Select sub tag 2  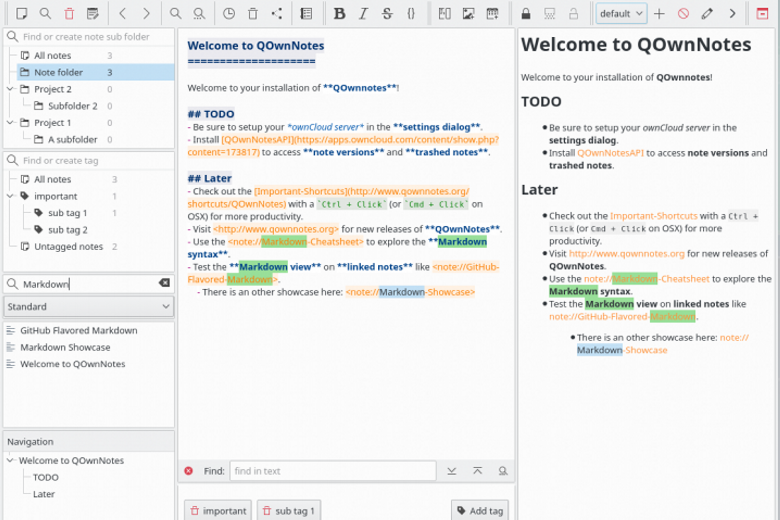point(68,230)
